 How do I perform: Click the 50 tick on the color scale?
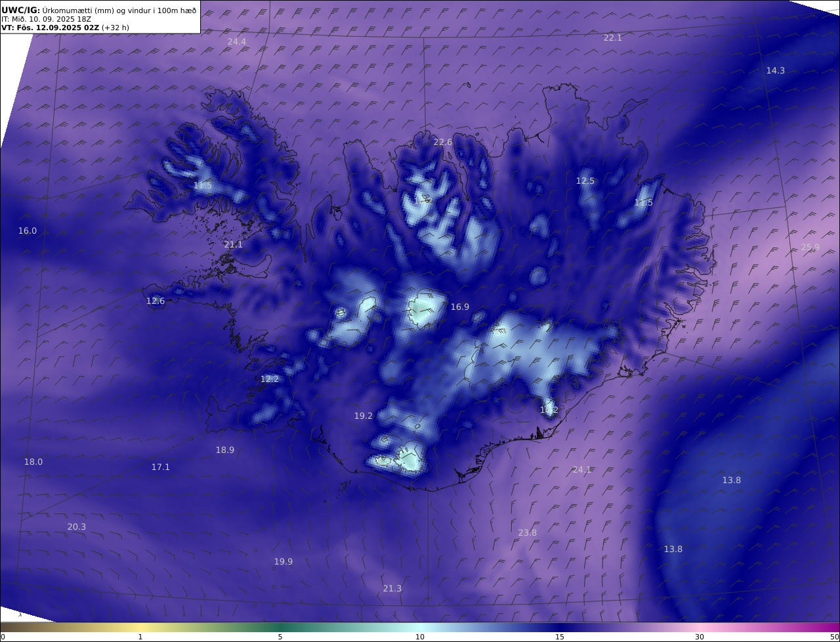(834, 637)
